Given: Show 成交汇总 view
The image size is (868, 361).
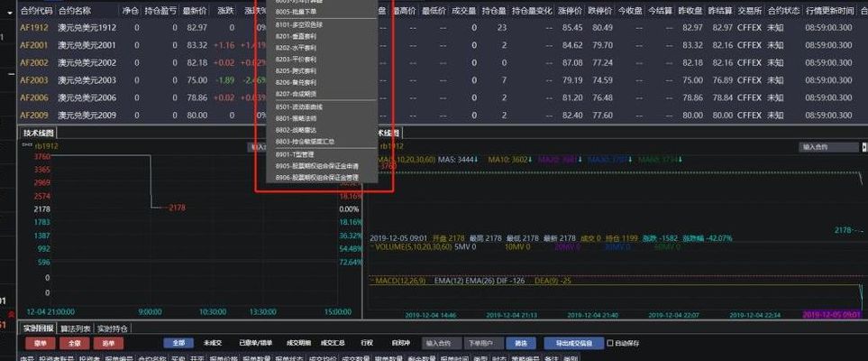Looking at the screenshot, I should coord(333,343).
